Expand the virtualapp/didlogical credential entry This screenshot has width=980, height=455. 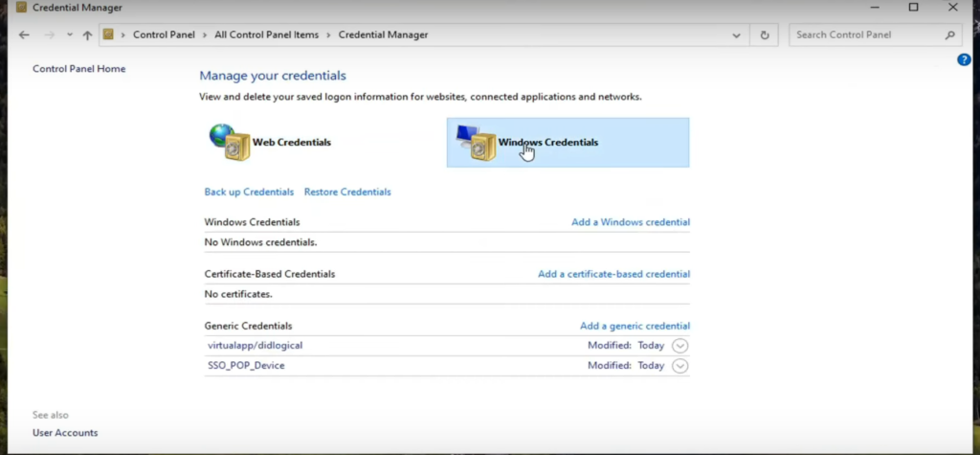coord(680,346)
